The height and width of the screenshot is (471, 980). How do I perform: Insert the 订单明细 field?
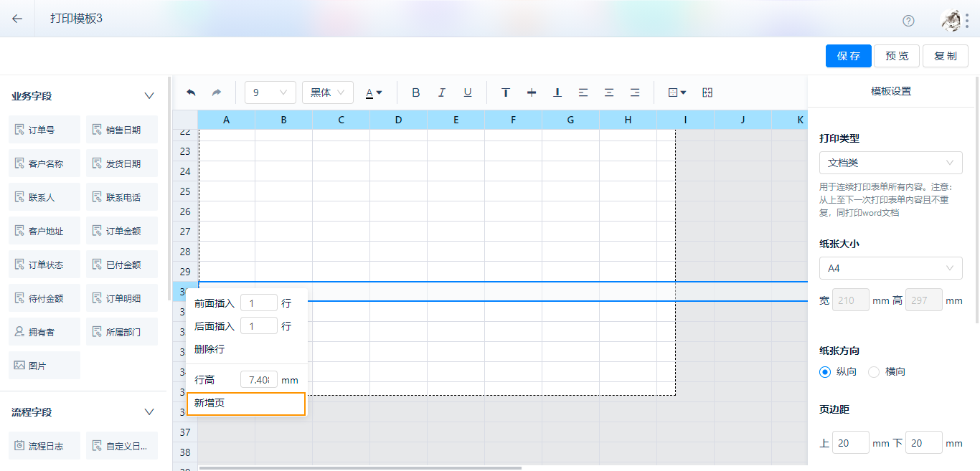tap(122, 298)
